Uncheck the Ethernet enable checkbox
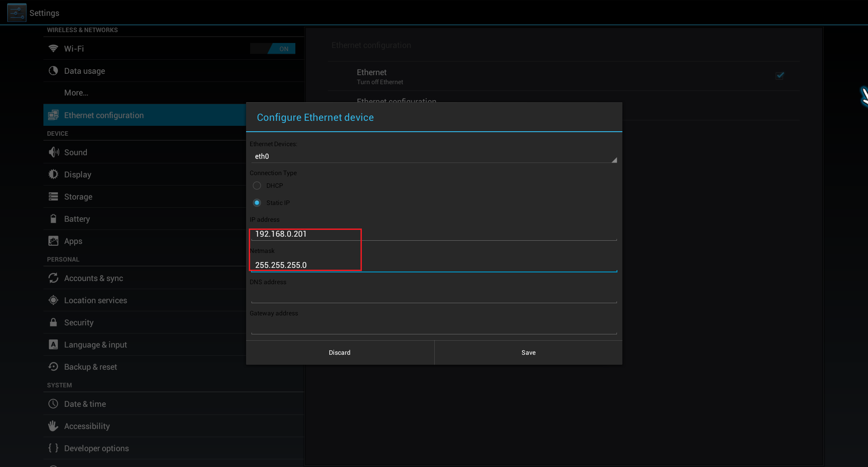 [x=780, y=76]
